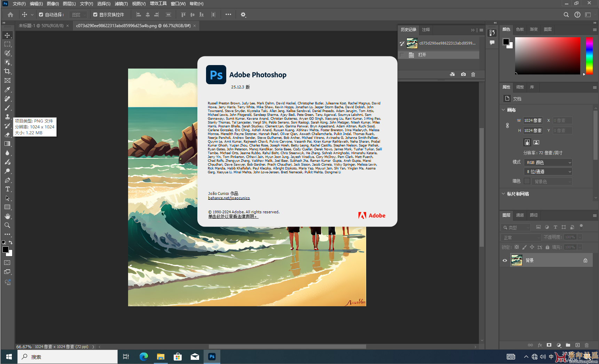Set portrait canvas orientation
The image size is (599, 364).
click(527, 142)
